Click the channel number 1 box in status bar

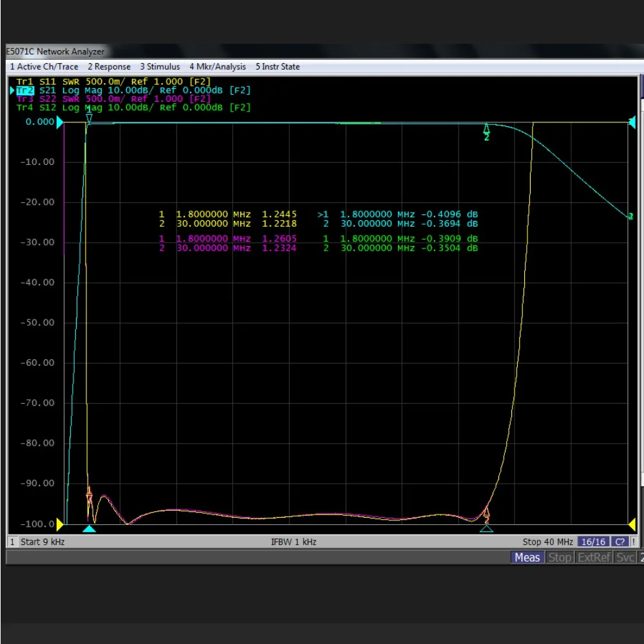[x=12, y=542]
